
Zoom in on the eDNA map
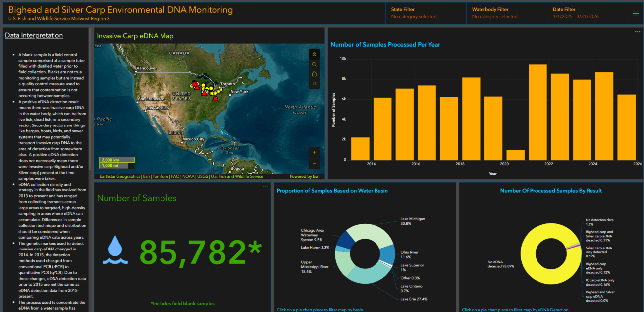tap(314, 153)
